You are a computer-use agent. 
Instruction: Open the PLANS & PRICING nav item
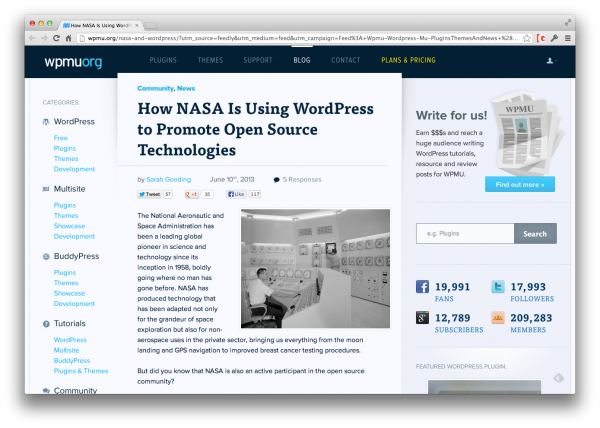click(x=408, y=60)
